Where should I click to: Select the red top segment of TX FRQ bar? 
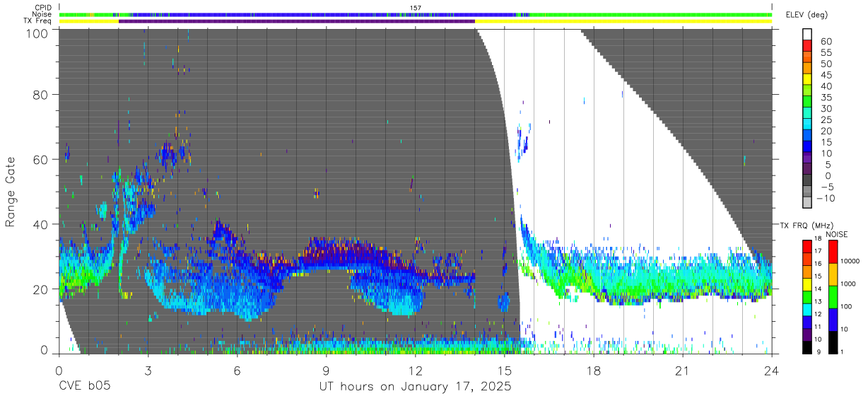[x=807, y=246]
